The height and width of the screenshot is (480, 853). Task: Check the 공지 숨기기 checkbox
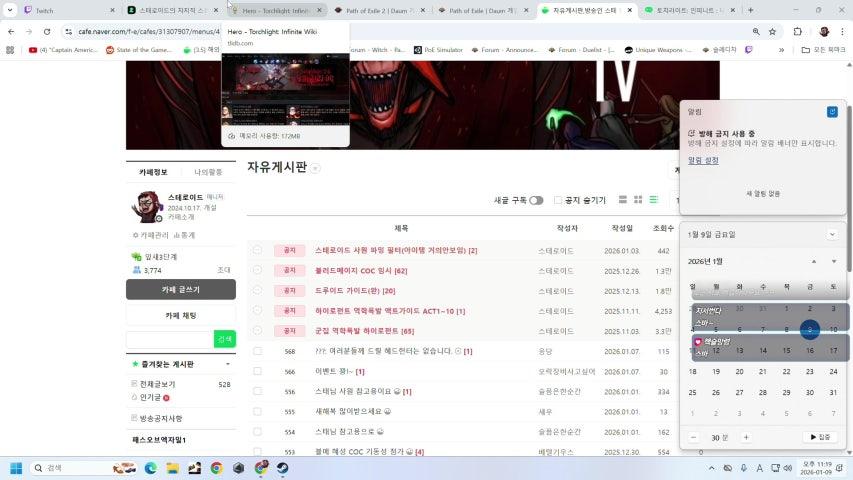558,200
